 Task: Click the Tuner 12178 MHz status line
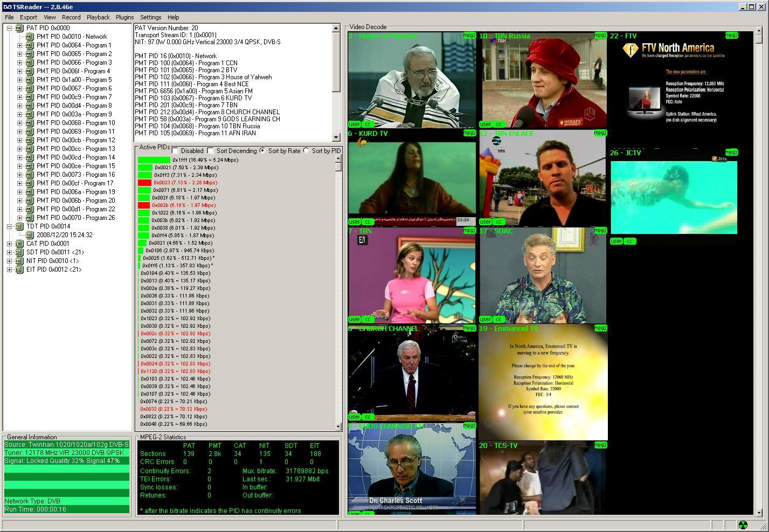coord(67,453)
